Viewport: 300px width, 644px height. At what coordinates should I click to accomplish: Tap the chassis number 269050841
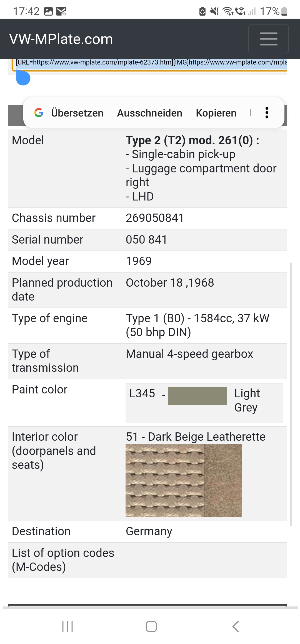155,218
